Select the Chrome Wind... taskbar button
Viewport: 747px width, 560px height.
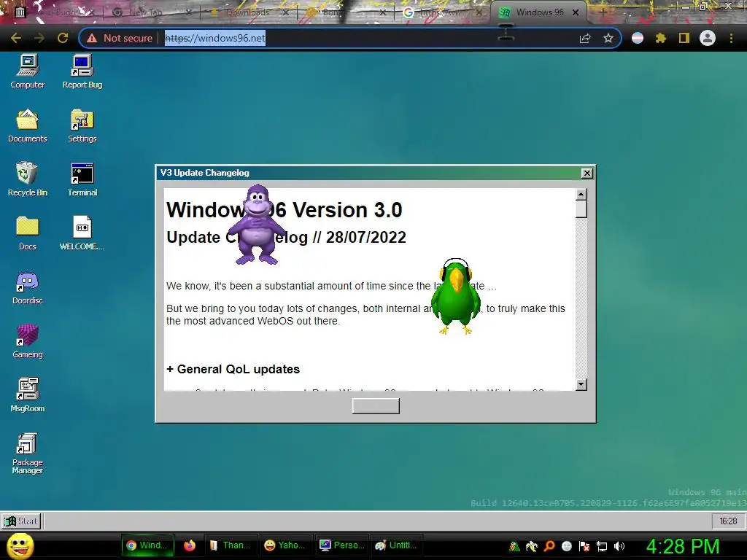tap(147, 545)
